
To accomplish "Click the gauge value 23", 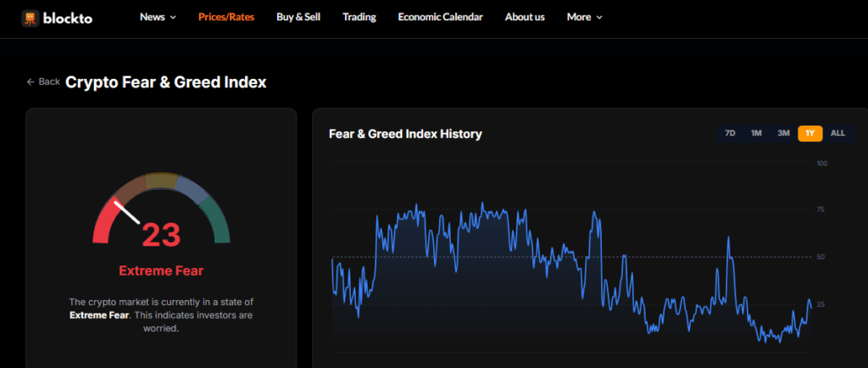I will (x=161, y=235).
